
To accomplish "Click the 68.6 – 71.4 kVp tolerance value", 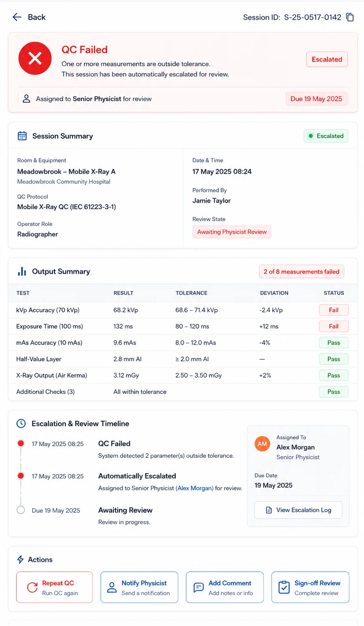I will tap(196, 310).
